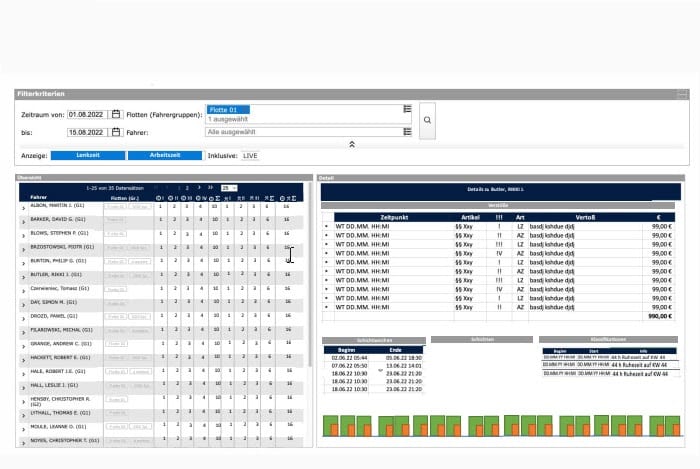Minimize the Filterkriterien panel header icon
Viewport: 700px width, 469px height.
[682, 94]
